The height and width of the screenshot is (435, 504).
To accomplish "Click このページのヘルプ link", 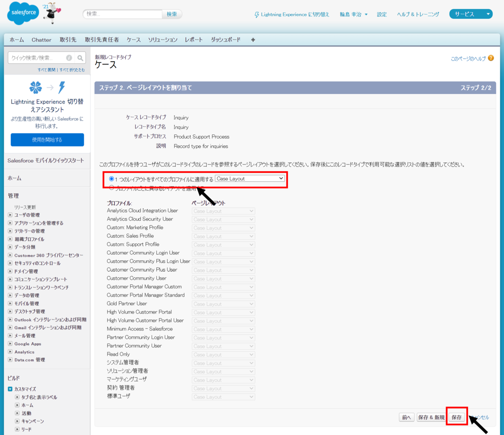I will click(468, 59).
